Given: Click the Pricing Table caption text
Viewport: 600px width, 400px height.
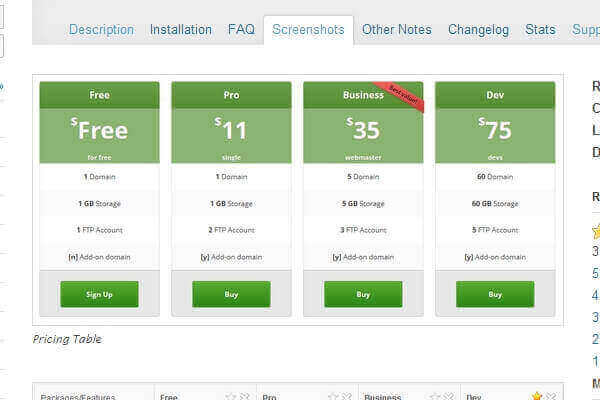Looking at the screenshot, I should 67,339.
